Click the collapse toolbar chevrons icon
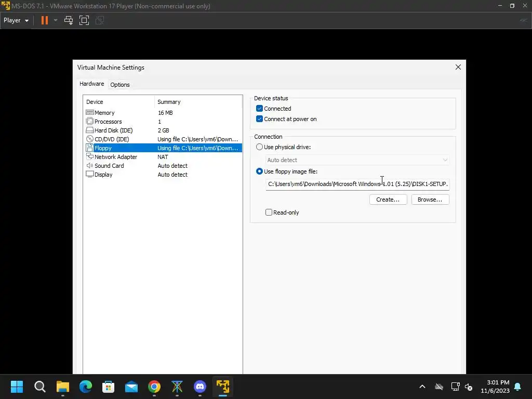The image size is (532, 399). click(523, 20)
